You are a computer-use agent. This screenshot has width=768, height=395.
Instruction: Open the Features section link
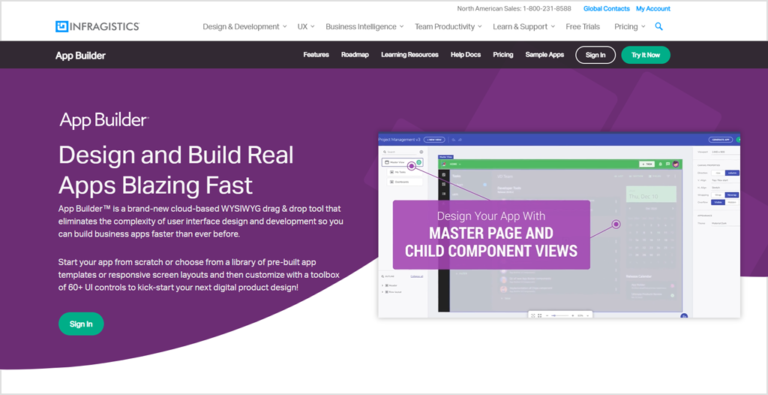click(x=316, y=55)
